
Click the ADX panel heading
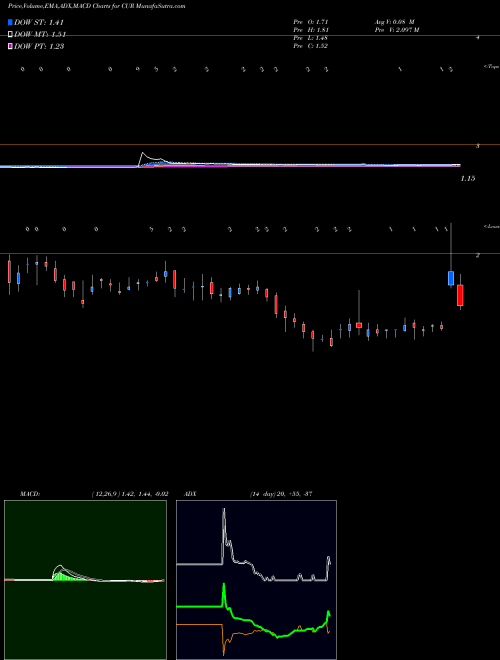coord(191,494)
